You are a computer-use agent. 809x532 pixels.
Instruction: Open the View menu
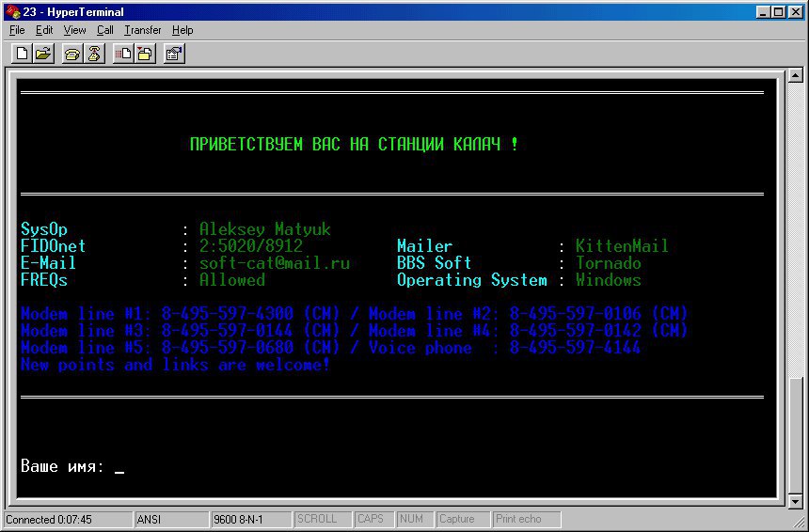click(x=75, y=30)
